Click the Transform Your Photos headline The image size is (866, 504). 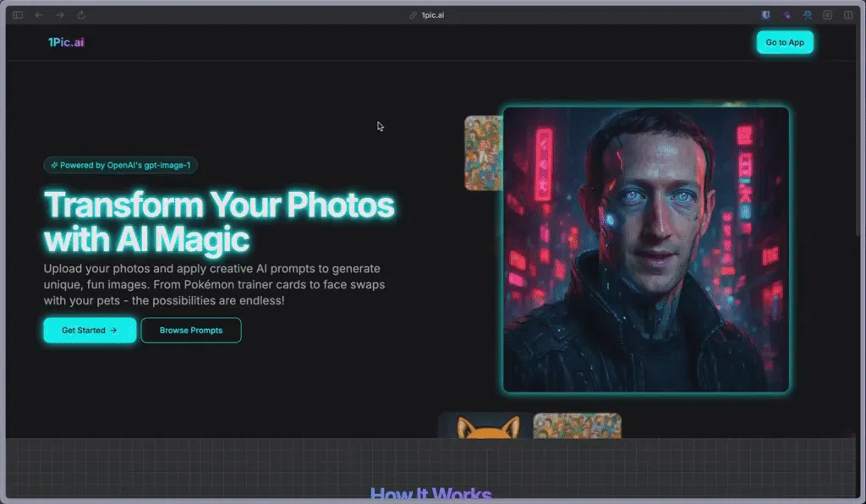219,222
